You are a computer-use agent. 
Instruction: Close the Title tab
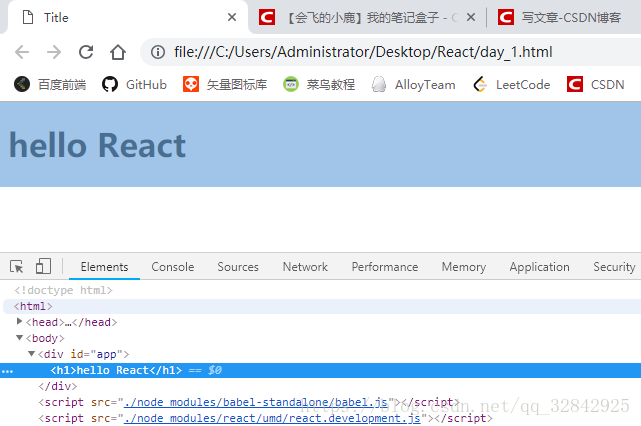pos(232,17)
